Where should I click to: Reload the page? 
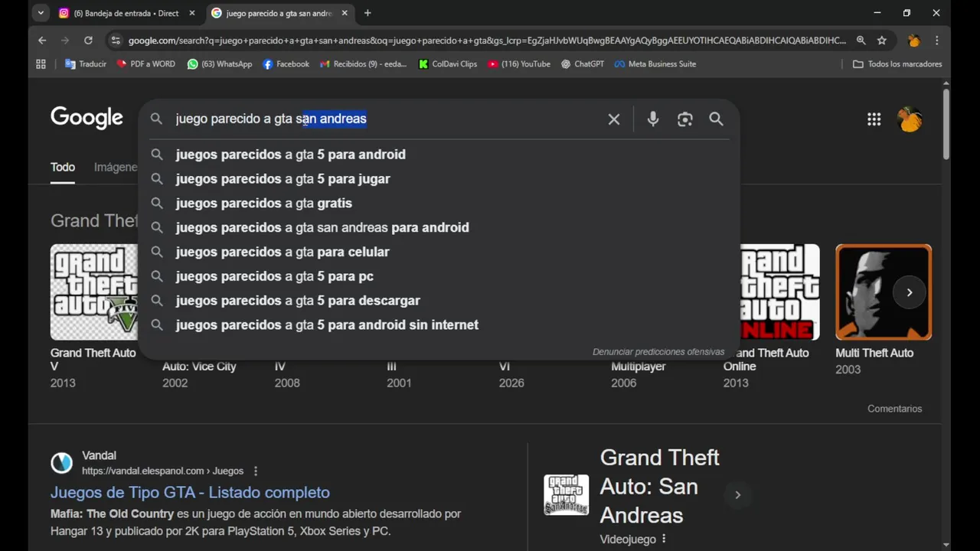point(88,41)
